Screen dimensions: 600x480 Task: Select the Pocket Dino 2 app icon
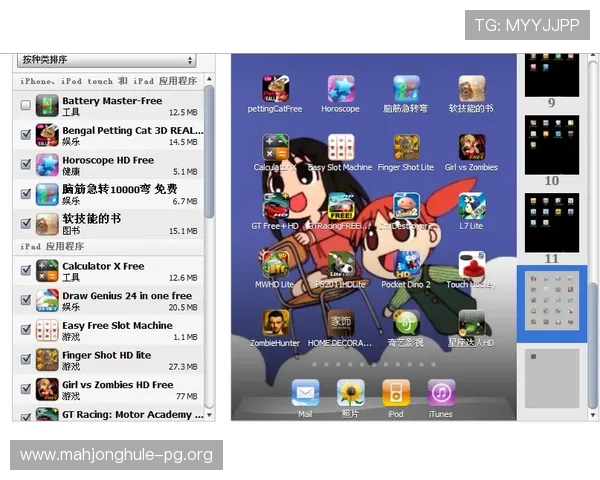[x=406, y=265]
